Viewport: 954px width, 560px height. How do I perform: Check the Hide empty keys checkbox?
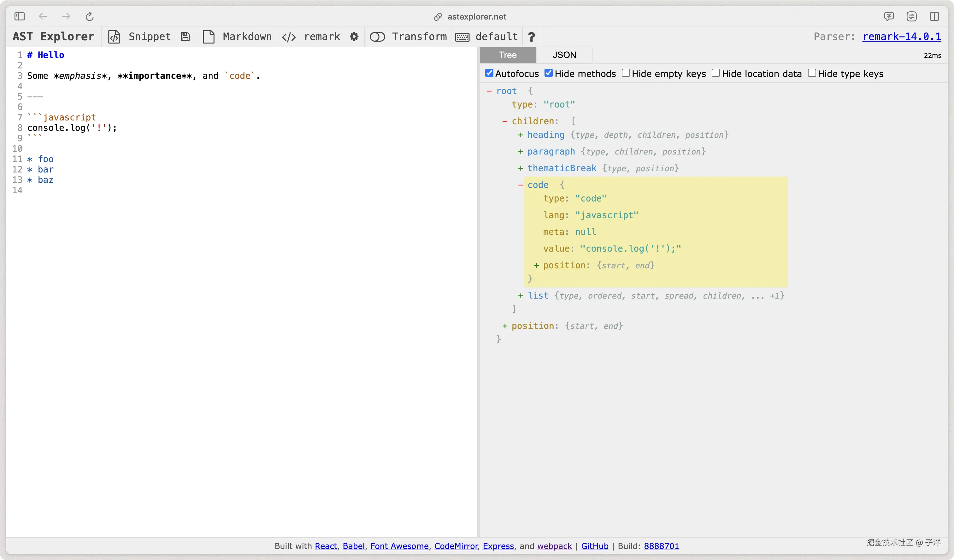(626, 73)
